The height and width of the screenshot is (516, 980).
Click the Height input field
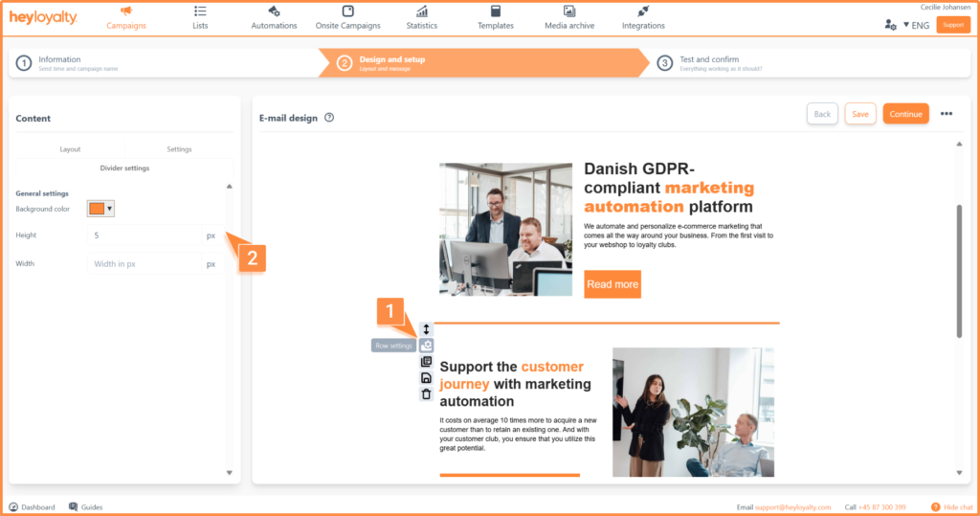pos(144,236)
